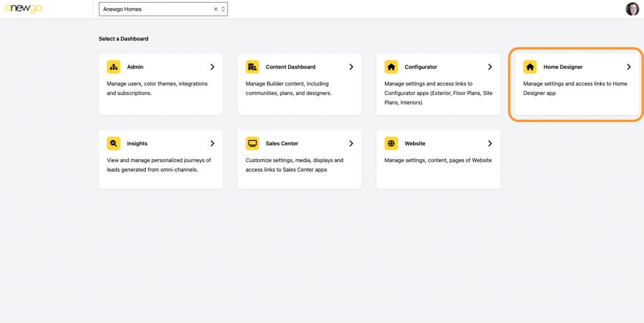Click the Configurator house icon
Screen dimensions: 644x323
(x=391, y=67)
